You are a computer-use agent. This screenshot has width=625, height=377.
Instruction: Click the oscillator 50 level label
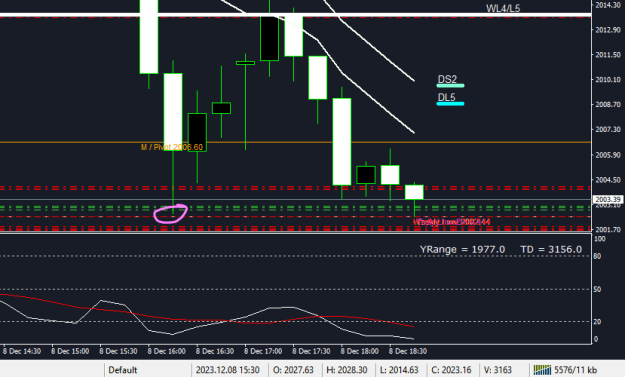click(597, 289)
